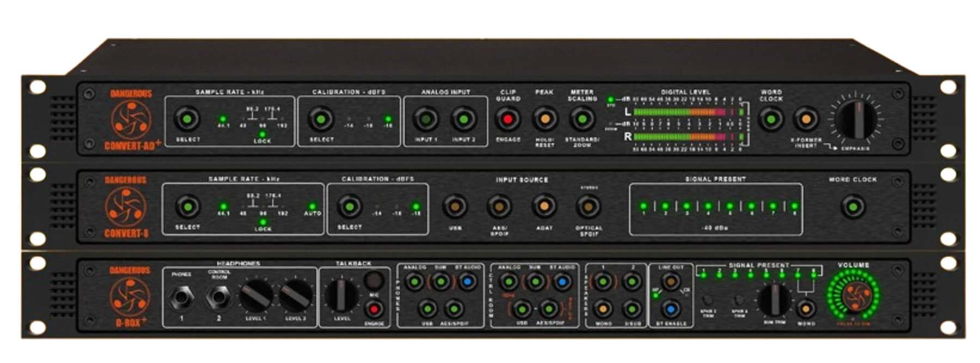Select Optical SPDIF input source on Convert-8
Viewport: 980px width, 363px height.
tap(589, 207)
